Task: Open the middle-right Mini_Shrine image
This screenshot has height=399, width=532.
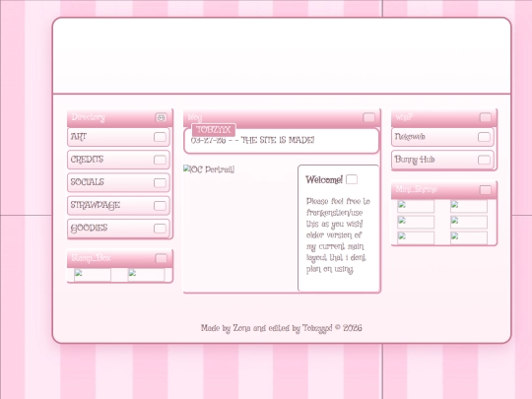Action: point(469,222)
